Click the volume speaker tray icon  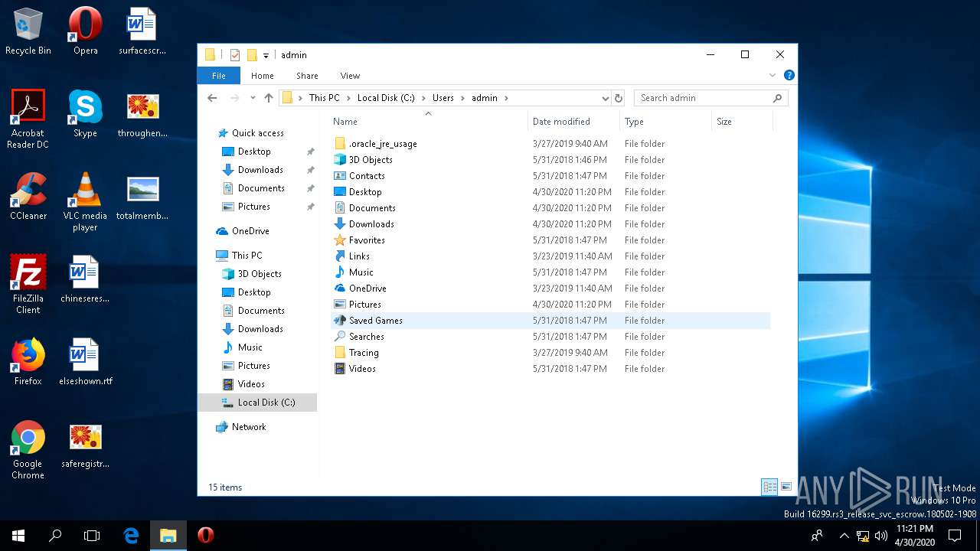880,536
